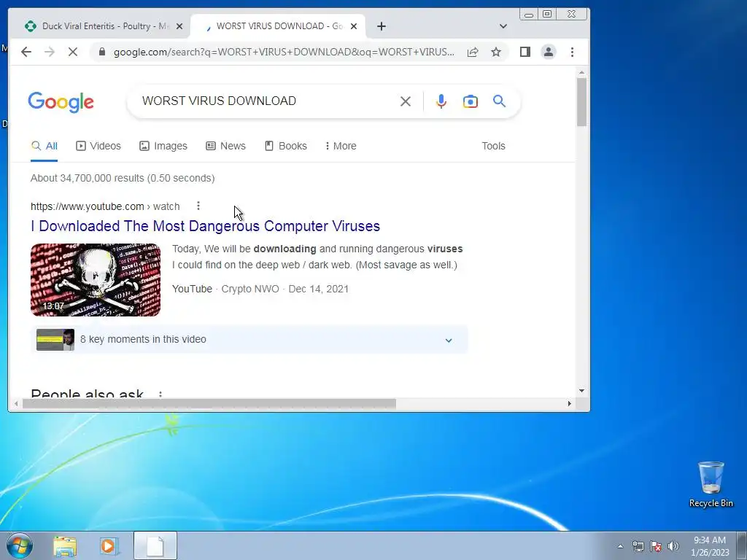Click the Google logo

[61, 102]
